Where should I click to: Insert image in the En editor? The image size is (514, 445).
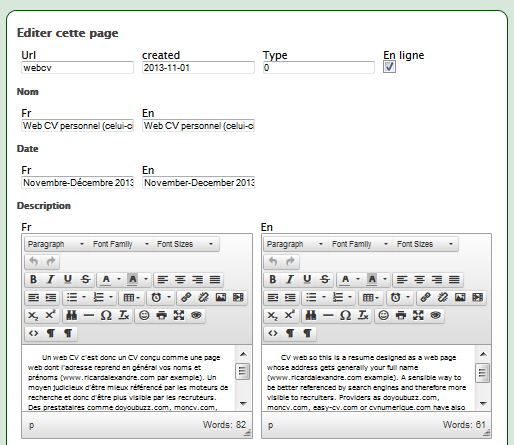pos(460,297)
